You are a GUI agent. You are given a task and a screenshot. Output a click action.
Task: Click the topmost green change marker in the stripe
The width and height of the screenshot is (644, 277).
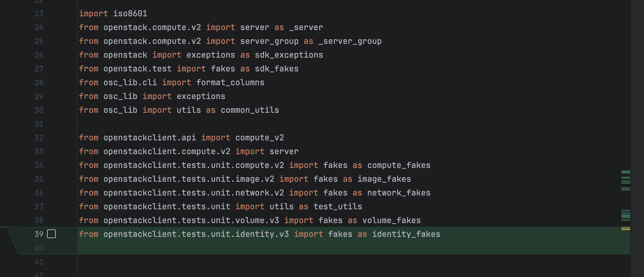(626, 172)
